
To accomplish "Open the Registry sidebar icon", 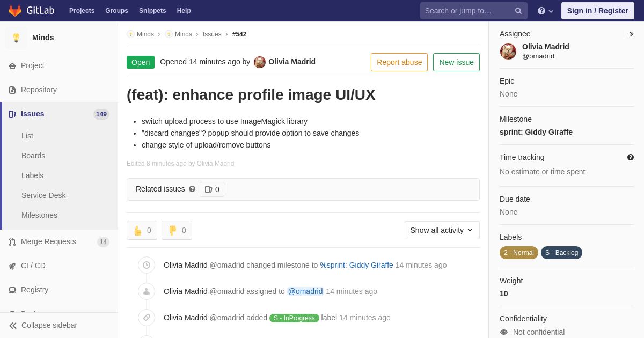I will click(x=12, y=290).
